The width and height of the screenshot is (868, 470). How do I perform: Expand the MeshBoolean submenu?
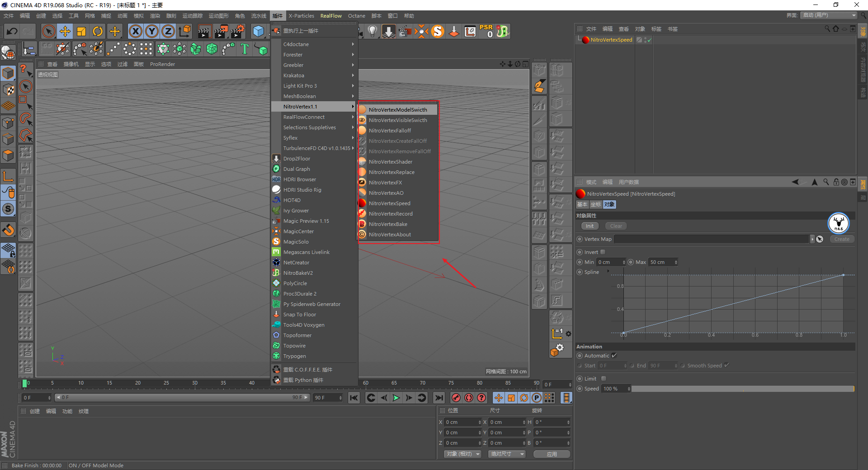(314, 96)
